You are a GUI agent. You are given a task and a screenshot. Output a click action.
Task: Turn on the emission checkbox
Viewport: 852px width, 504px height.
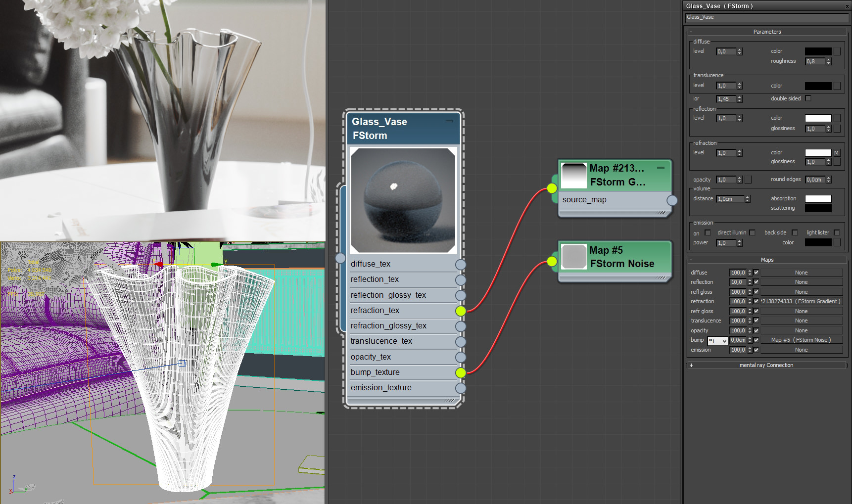pyautogui.click(x=708, y=233)
